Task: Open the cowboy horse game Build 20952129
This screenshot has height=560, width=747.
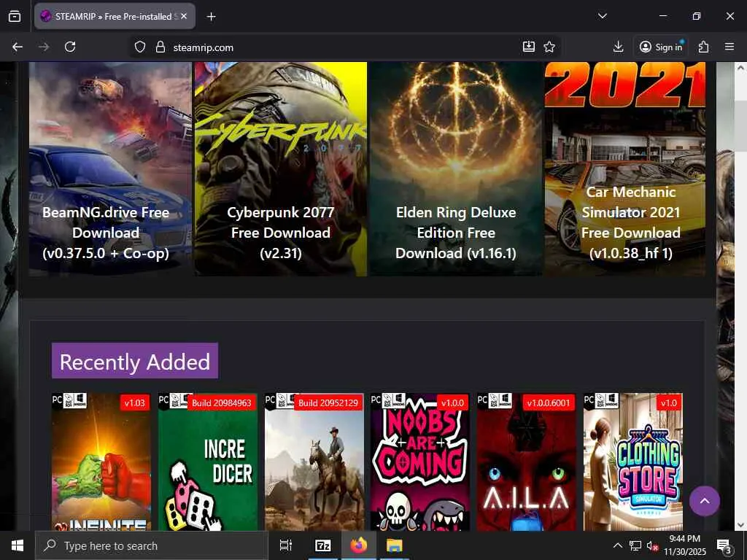Action: 314,462
